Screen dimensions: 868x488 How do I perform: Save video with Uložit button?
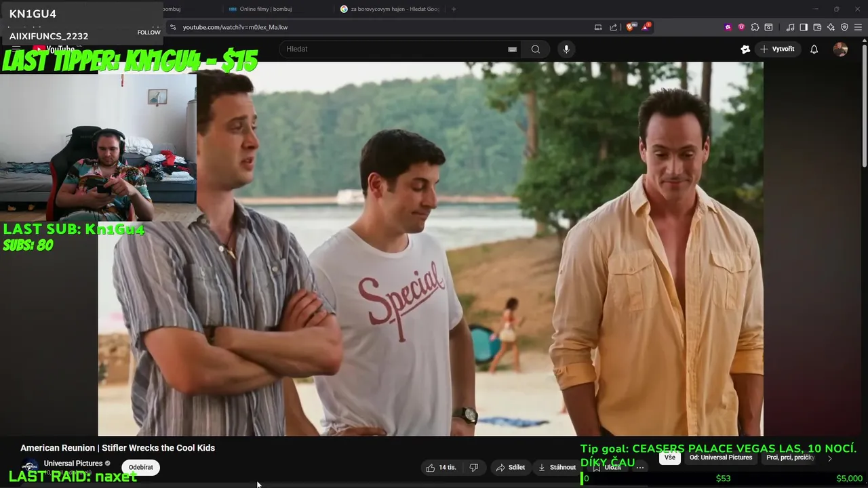(x=607, y=467)
